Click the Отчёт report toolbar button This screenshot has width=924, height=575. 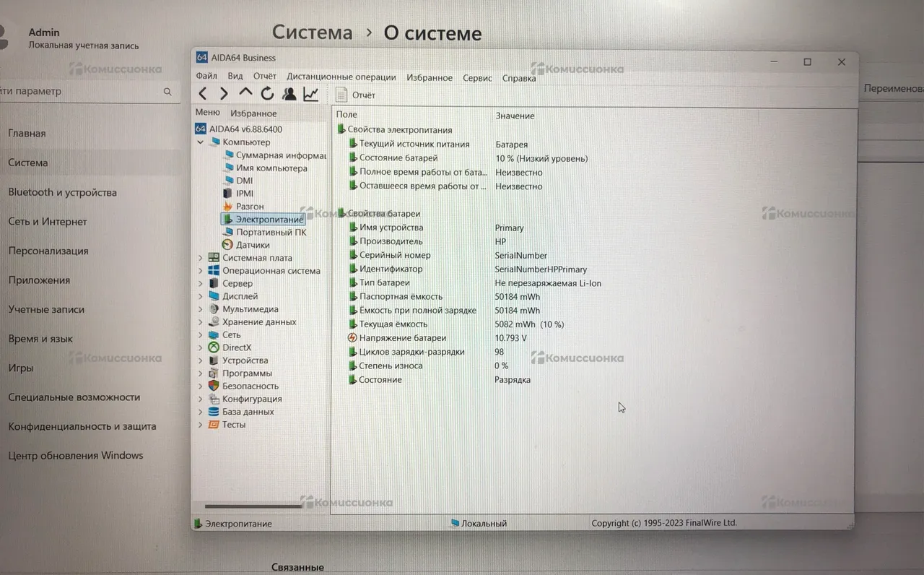pyautogui.click(x=356, y=95)
